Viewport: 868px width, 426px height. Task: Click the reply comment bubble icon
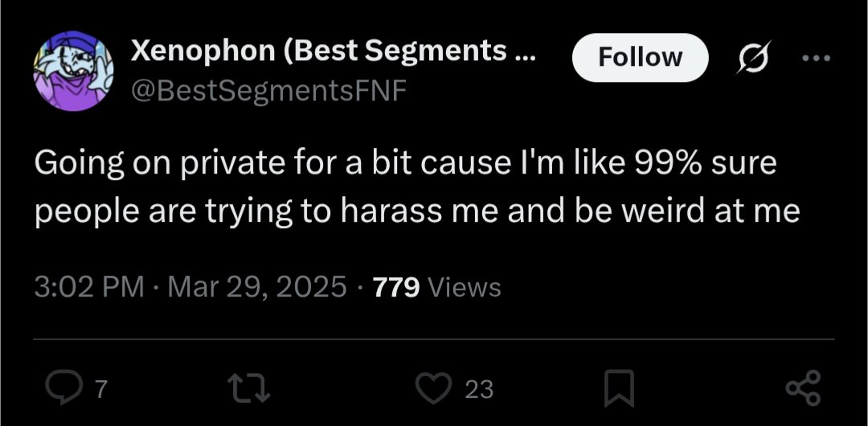pos(61,389)
